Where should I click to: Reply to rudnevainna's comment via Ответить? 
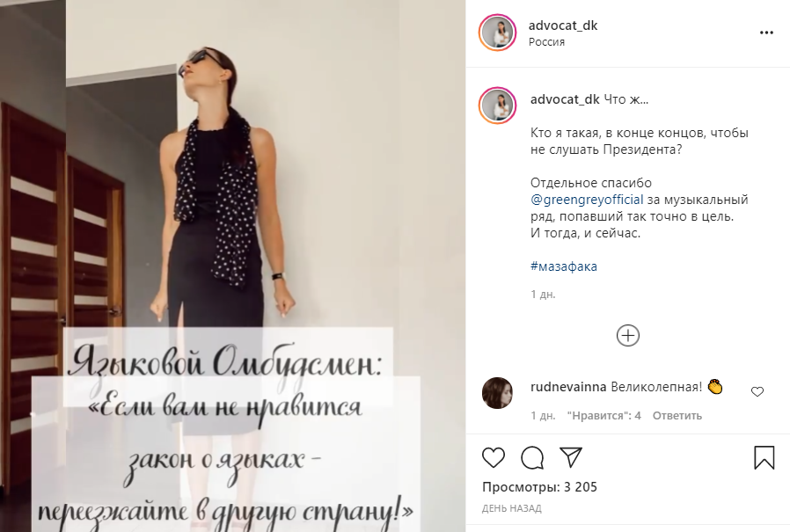677,416
